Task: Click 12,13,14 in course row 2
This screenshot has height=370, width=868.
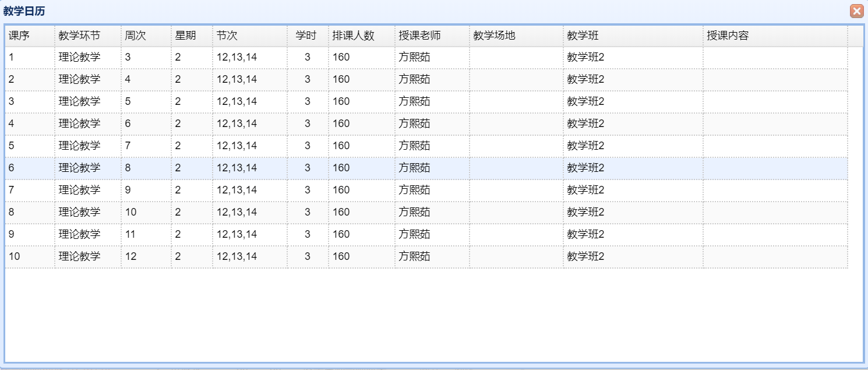Action: 237,79
